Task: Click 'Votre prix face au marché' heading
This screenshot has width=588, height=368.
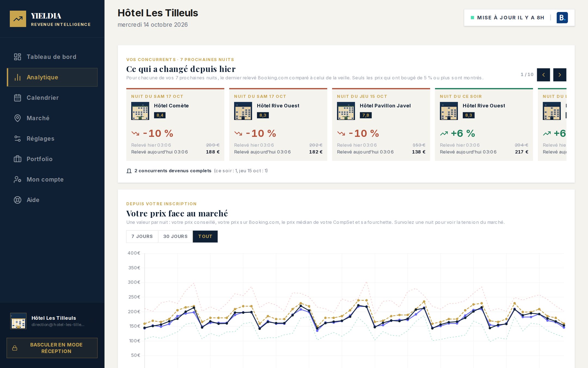Action: (177, 213)
